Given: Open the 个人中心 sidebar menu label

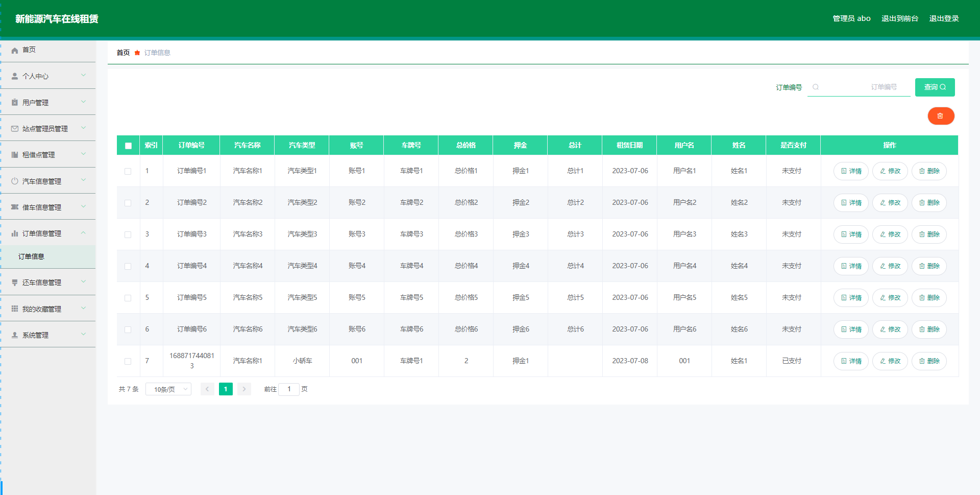Looking at the screenshot, I should (x=35, y=76).
